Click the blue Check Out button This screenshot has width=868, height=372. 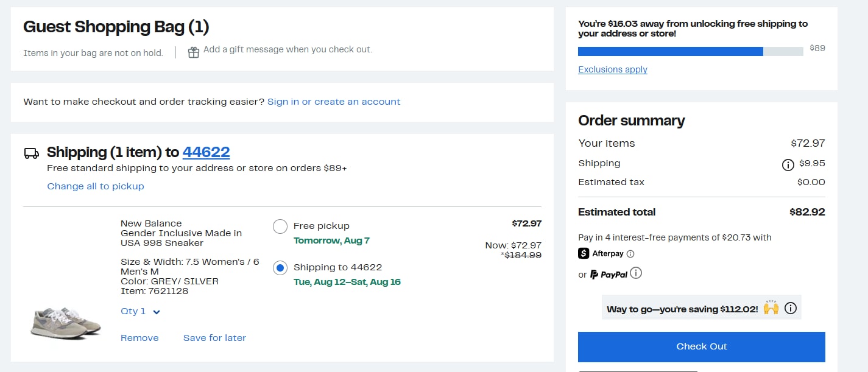pyautogui.click(x=702, y=346)
